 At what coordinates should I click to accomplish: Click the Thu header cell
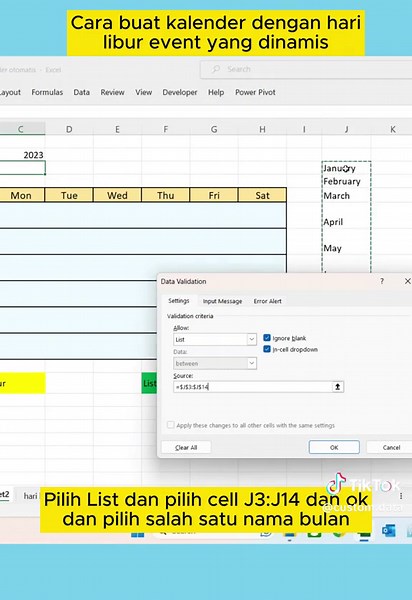click(166, 196)
